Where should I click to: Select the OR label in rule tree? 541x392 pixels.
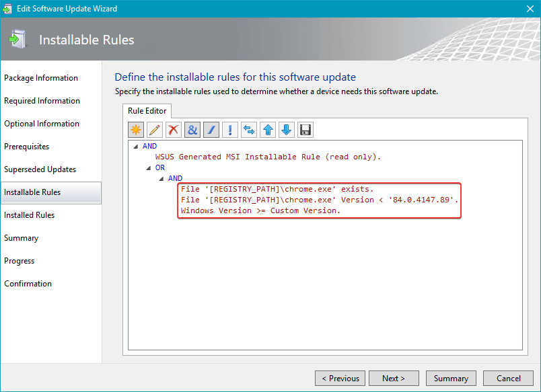point(159,167)
